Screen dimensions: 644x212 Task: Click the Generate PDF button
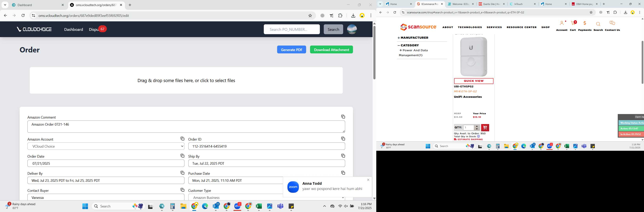click(291, 49)
